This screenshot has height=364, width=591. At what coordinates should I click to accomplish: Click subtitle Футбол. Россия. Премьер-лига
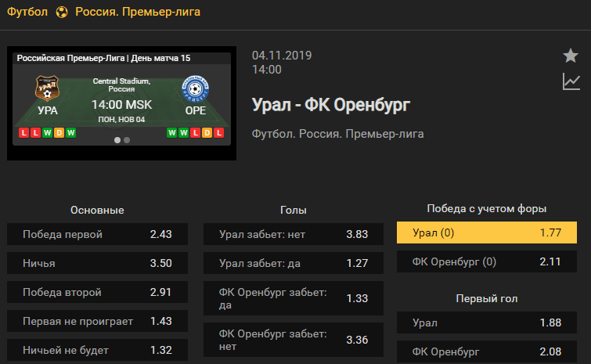pyautogui.click(x=337, y=134)
